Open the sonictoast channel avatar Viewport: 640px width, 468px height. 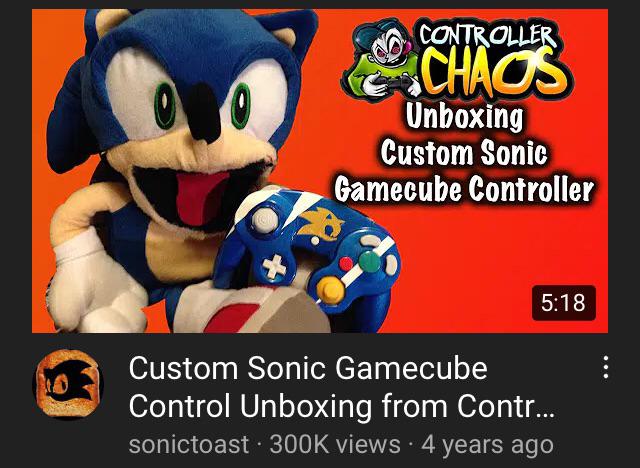[x=68, y=384]
